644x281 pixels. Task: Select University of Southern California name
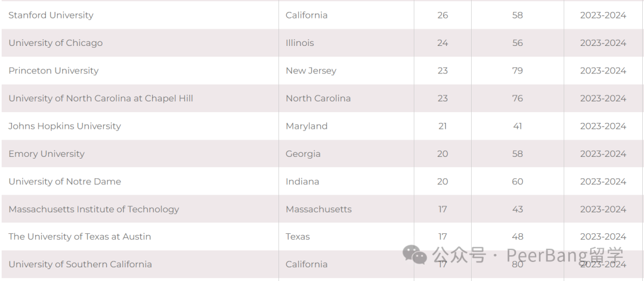(x=80, y=264)
